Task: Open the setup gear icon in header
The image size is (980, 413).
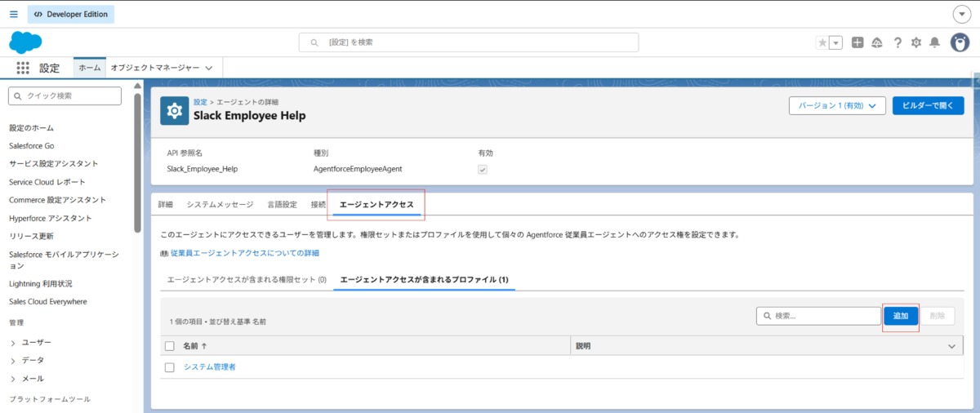Action: [x=916, y=42]
